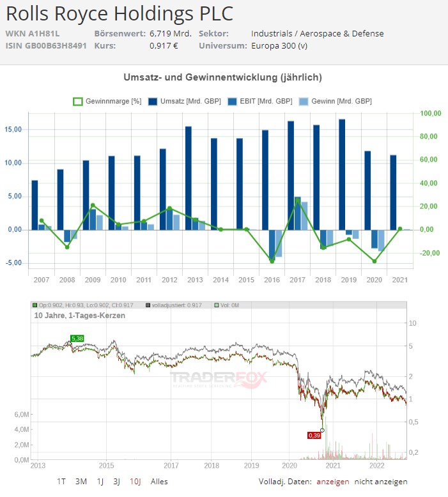Click the WKN A1H81L text
448x497 pixels.
[x=33, y=34]
